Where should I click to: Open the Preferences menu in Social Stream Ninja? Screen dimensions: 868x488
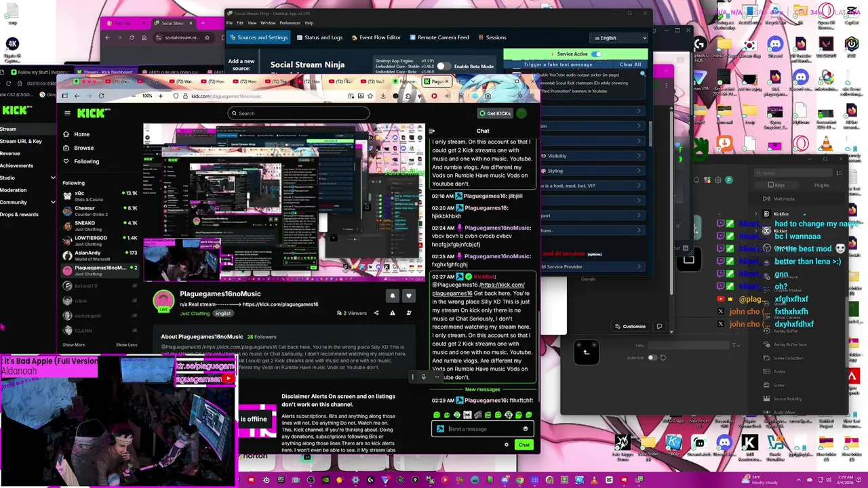[x=290, y=23]
